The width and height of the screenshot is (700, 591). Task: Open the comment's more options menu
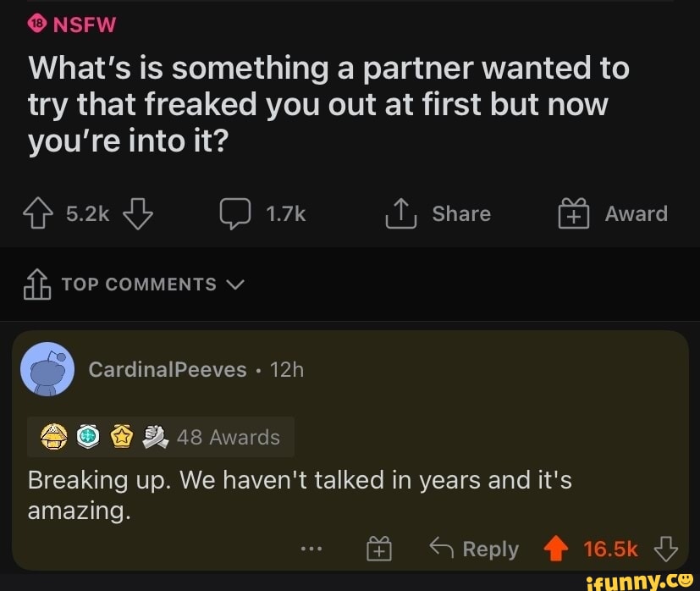pos(311,549)
